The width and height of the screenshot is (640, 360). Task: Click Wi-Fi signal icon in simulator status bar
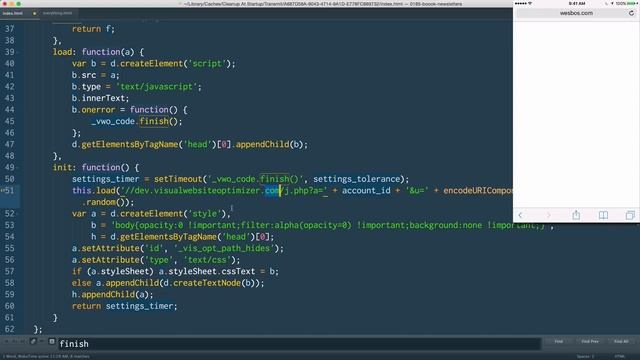(530, 3)
